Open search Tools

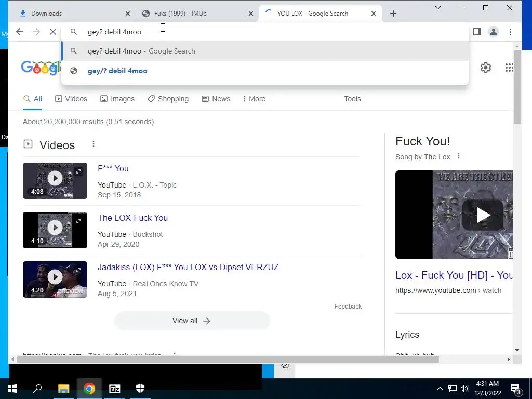(x=352, y=99)
